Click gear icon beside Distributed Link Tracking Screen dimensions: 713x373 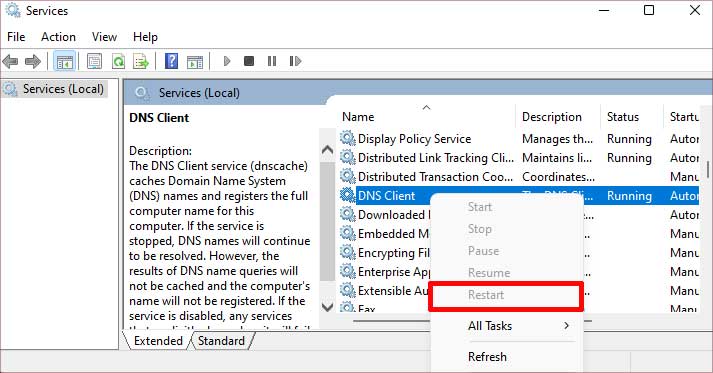click(x=347, y=157)
